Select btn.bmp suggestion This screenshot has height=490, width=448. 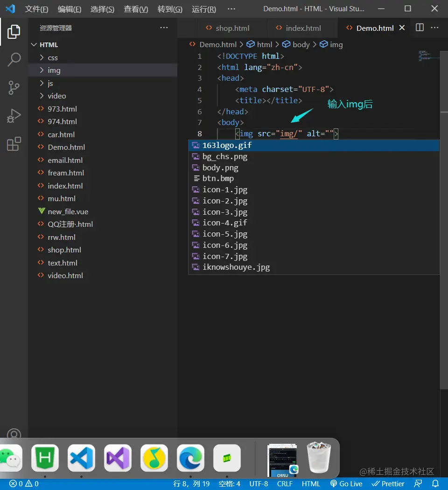314,178
